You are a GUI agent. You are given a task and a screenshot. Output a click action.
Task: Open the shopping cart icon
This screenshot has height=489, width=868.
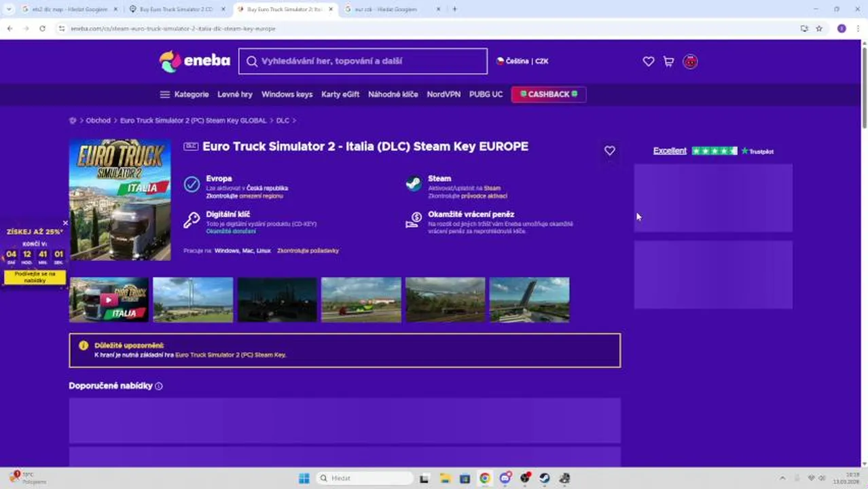click(x=668, y=61)
